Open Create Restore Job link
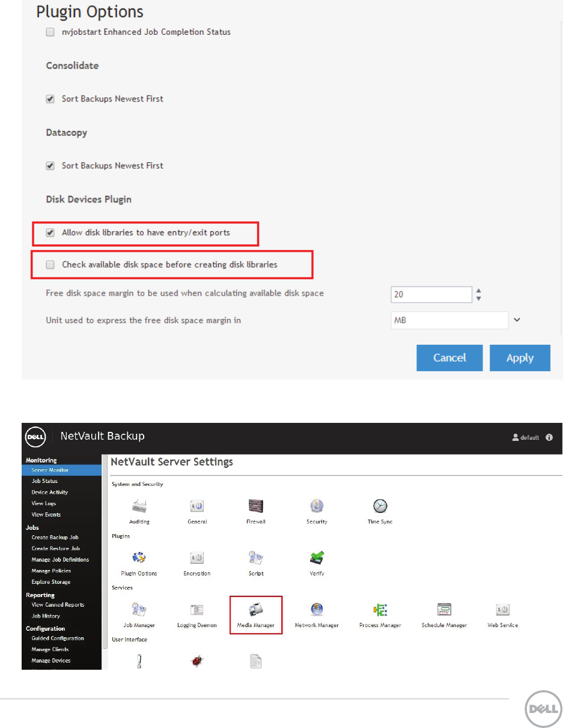Image resolution: width=563 pixels, height=728 pixels. coord(55,548)
